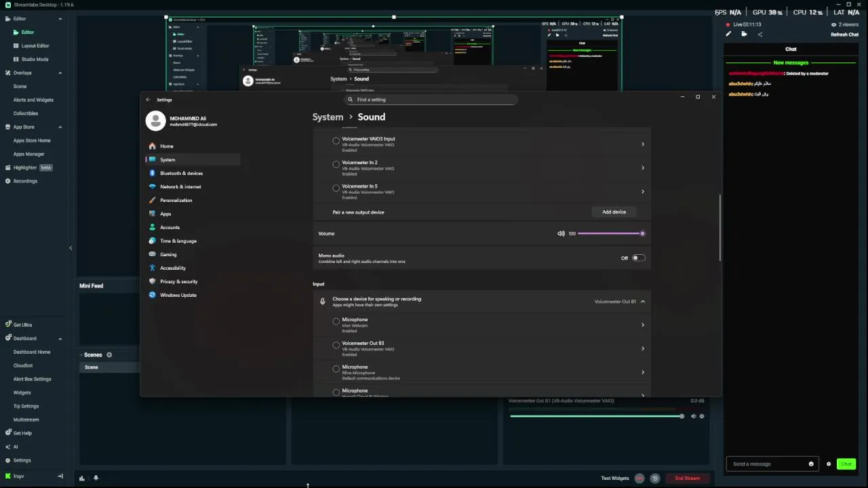The height and width of the screenshot is (488, 868).
Task: Open Voicemeeter VAIO3 Input properties chevron
Action: tap(643, 144)
